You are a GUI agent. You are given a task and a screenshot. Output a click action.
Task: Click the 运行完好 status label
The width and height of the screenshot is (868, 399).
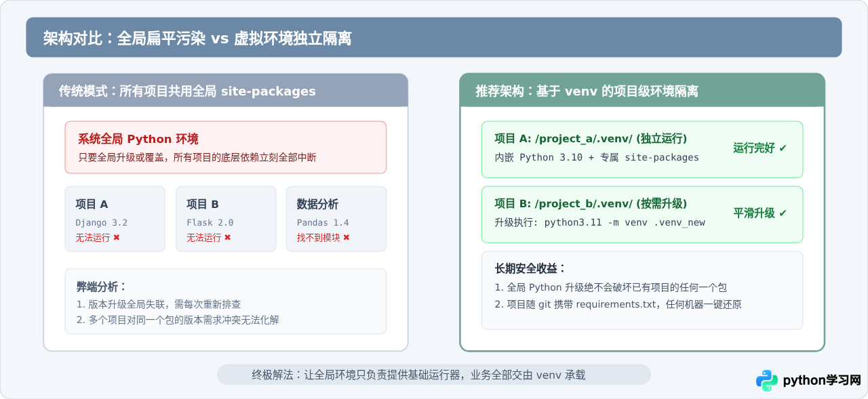(x=754, y=148)
